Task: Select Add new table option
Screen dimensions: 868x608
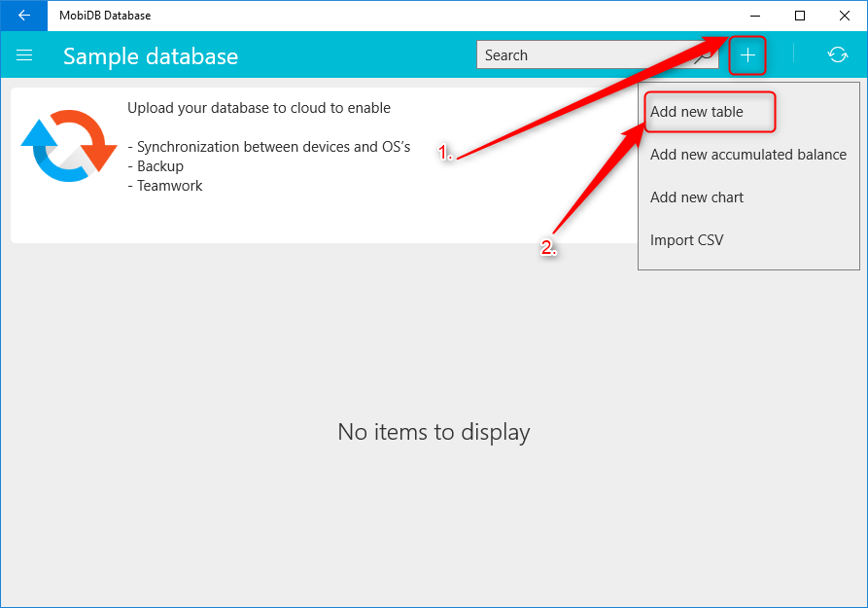Action: tap(696, 112)
